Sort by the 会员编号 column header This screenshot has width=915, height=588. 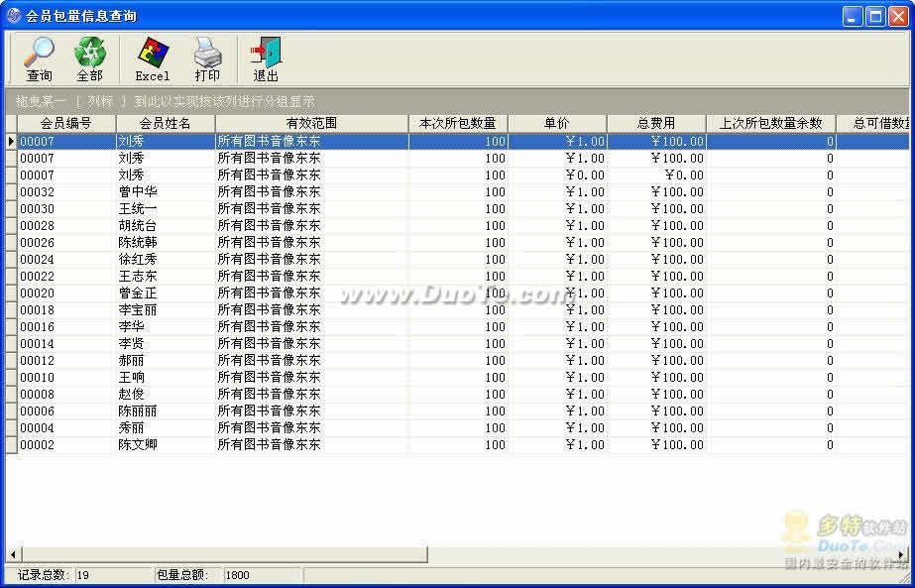[x=66, y=123]
